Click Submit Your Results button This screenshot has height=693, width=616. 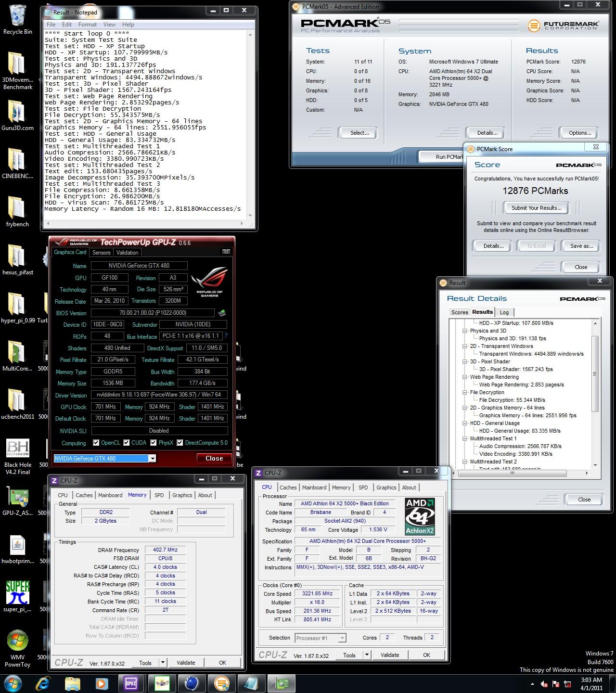click(536, 208)
